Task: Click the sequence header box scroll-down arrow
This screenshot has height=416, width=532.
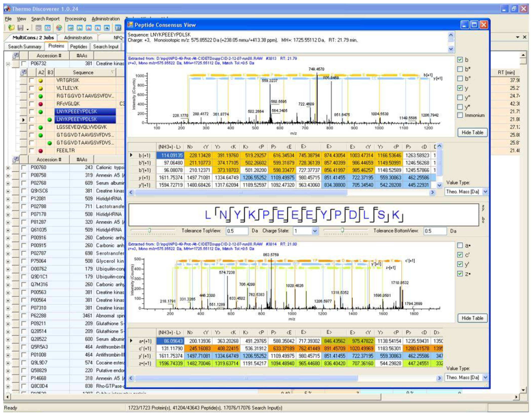Action: (451, 49)
